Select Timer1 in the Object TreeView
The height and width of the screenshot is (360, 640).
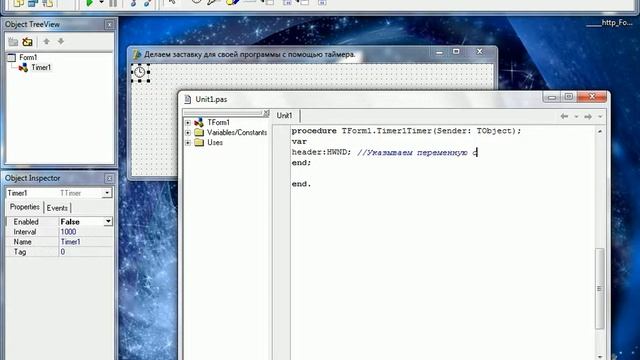click(41, 67)
